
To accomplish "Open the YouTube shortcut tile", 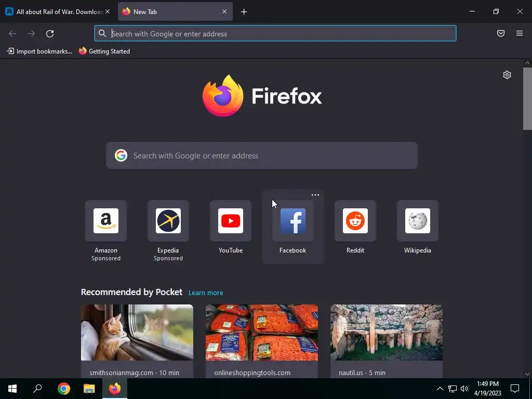I will pos(231,221).
